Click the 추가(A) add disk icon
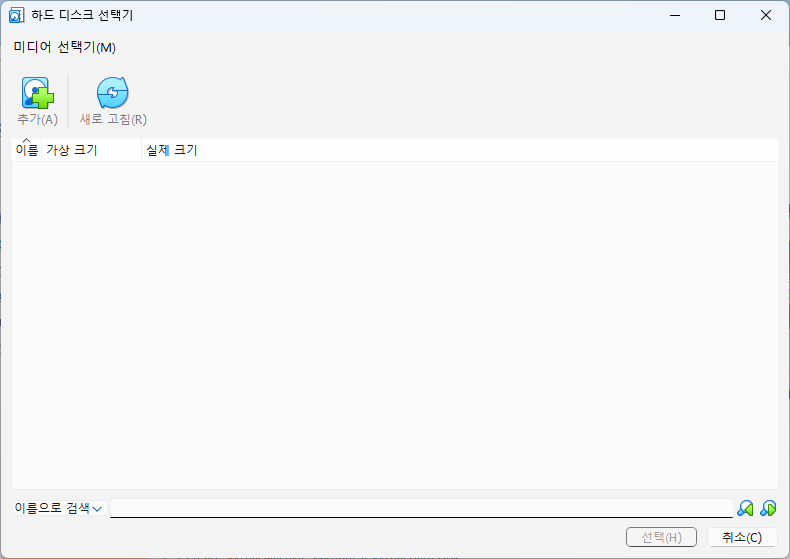This screenshot has width=790, height=559. [37, 94]
